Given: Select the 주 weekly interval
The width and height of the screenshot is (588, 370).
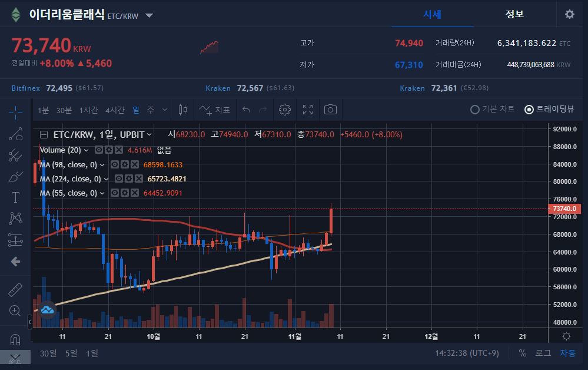Looking at the screenshot, I should pos(151,110).
